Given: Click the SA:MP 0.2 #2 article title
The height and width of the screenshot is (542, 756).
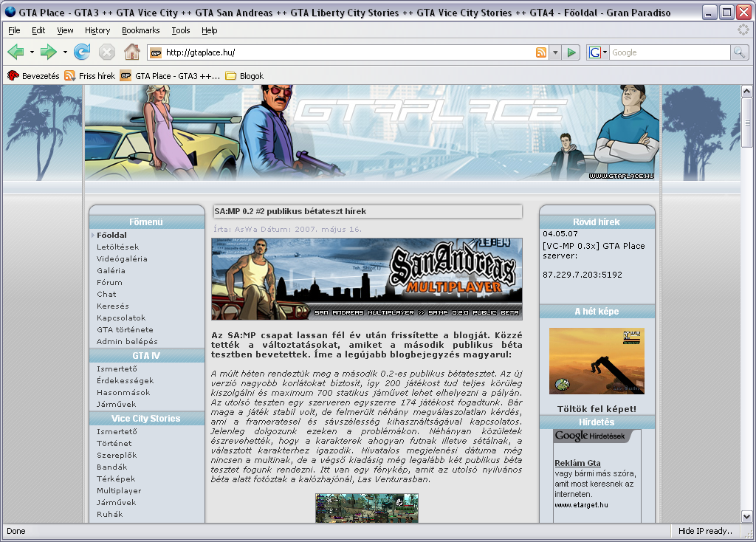Looking at the screenshot, I should coord(289,211).
